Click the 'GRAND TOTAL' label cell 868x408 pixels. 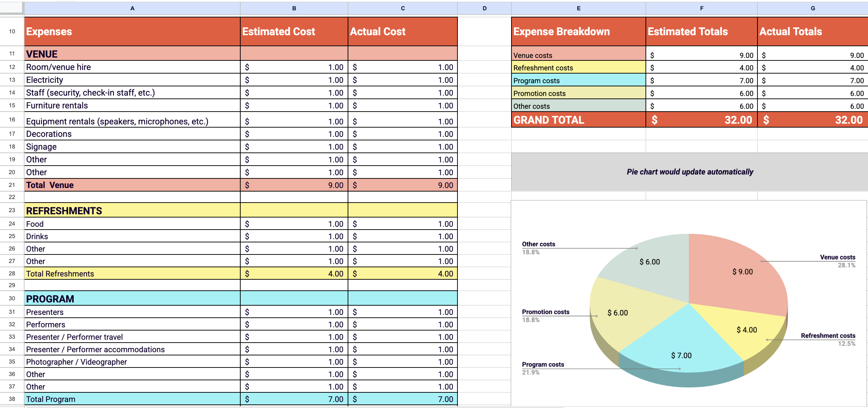tap(579, 120)
